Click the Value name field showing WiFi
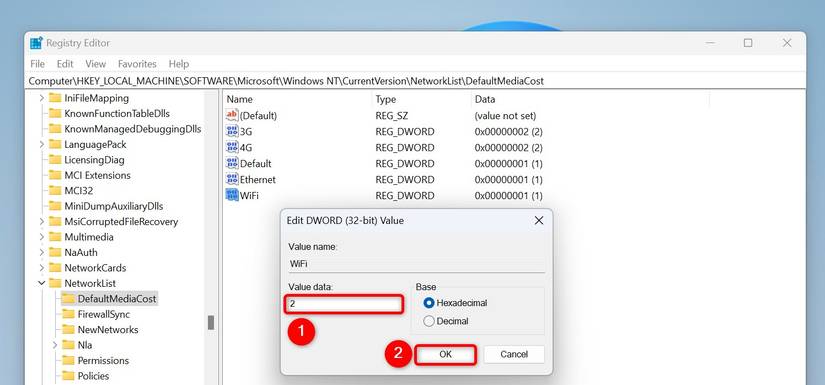 point(416,264)
